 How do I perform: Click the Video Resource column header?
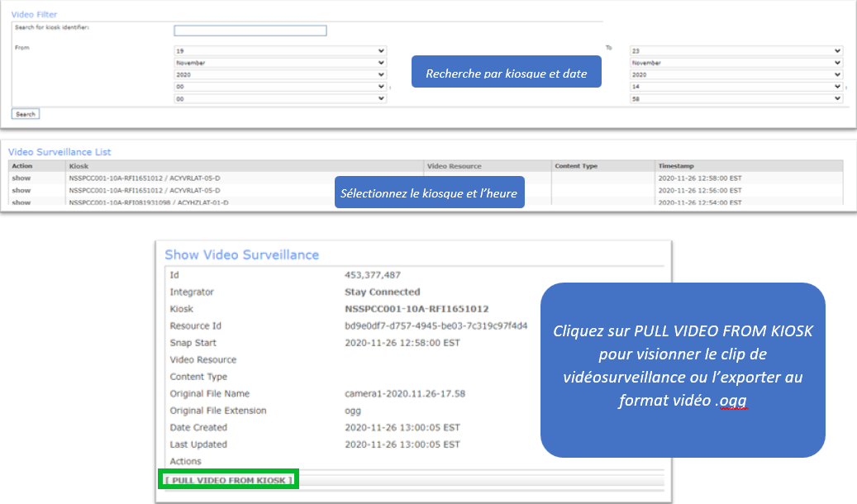tap(454, 166)
